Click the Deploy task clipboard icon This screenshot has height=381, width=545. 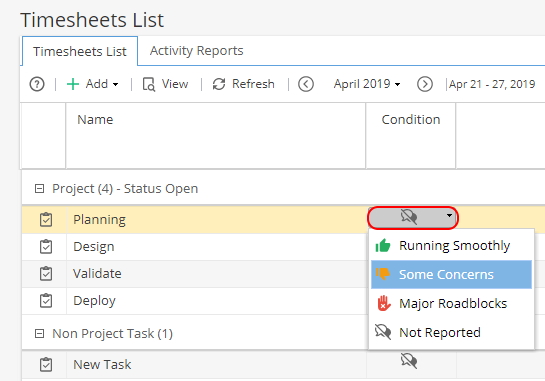click(x=46, y=301)
